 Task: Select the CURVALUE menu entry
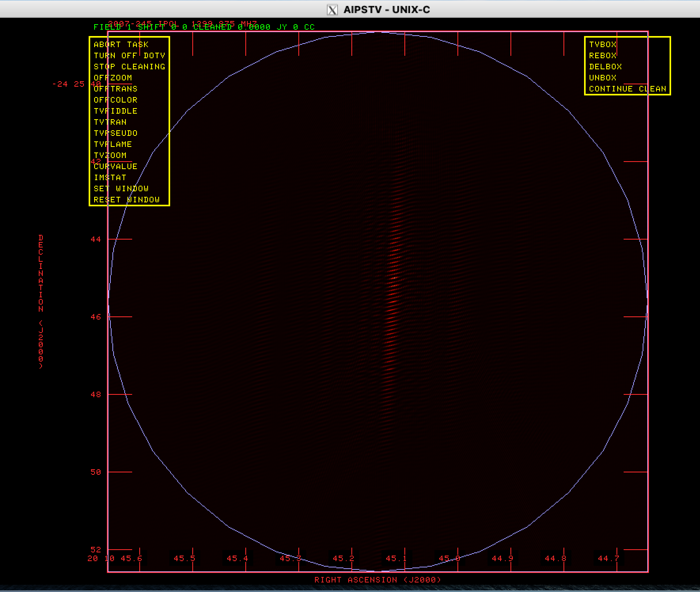[116, 167]
